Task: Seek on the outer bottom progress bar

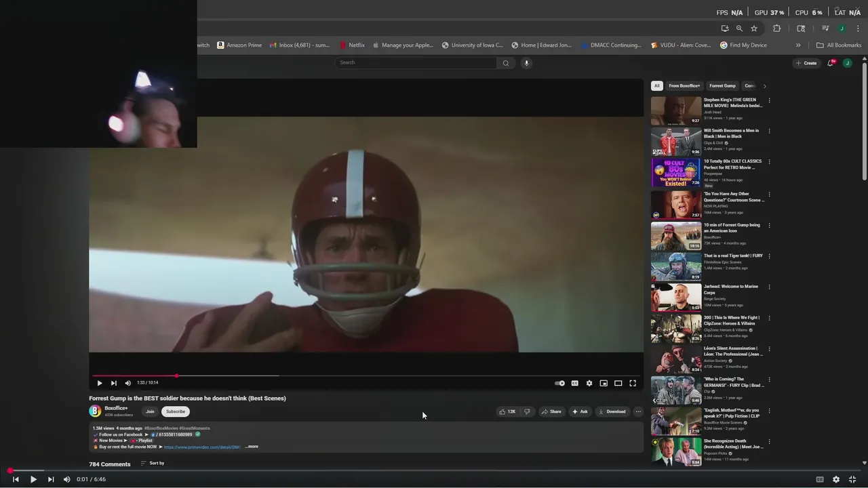Action: [434, 470]
